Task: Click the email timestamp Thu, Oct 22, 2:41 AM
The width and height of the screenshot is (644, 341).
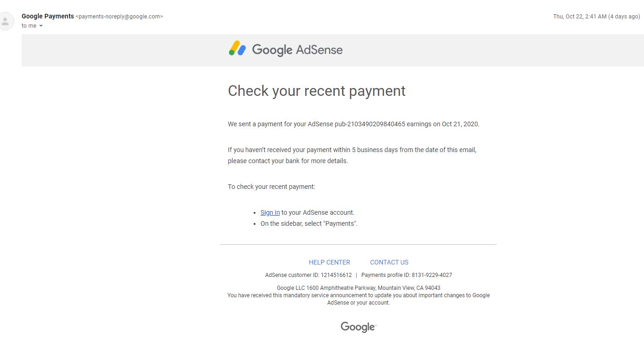Action: 597,17
